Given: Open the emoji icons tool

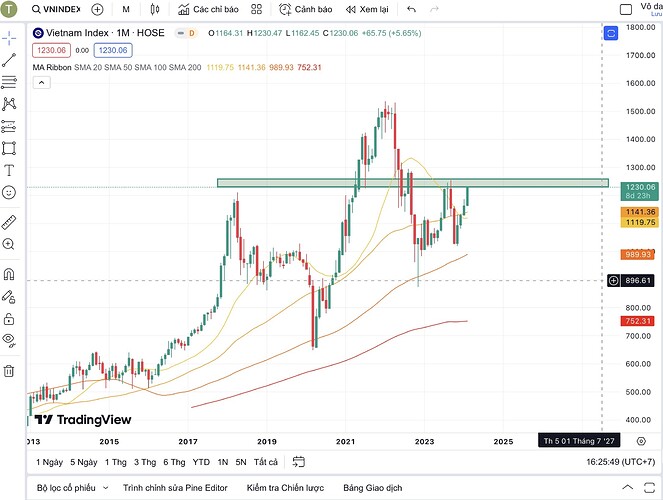Looking at the screenshot, I should pos(9,191).
